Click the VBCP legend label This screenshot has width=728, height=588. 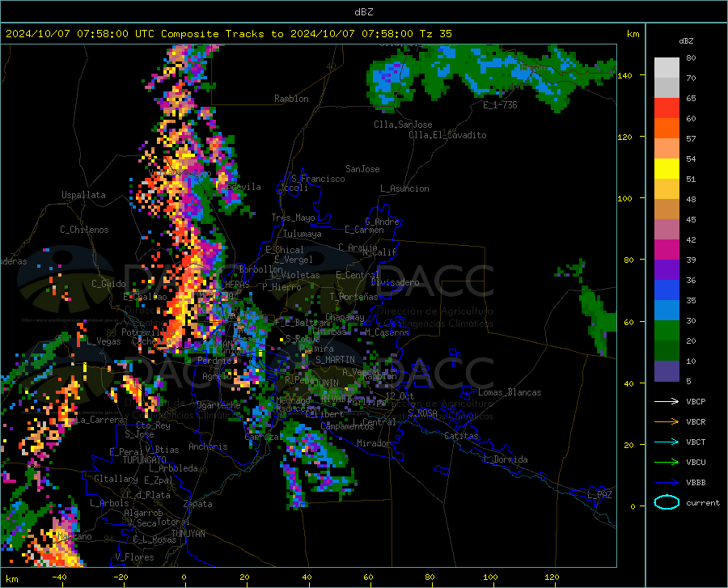tap(696, 402)
